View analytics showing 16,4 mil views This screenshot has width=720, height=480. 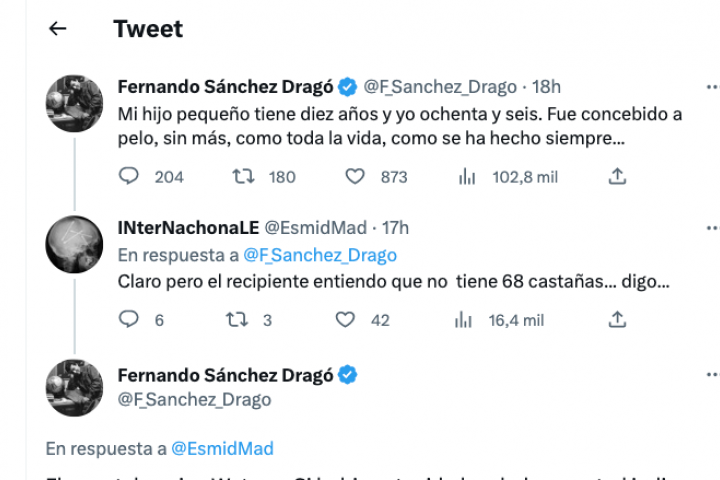pyautogui.click(x=466, y=320)
